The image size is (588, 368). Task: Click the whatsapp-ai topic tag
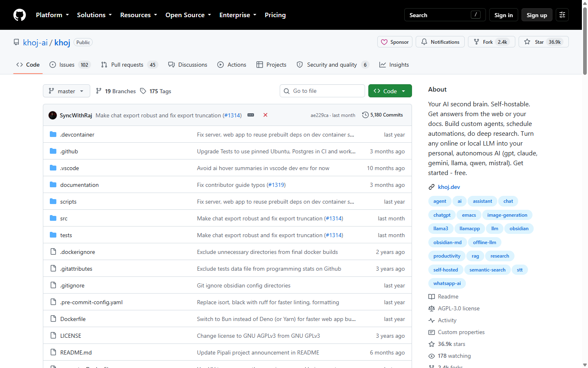coord(447,283)
